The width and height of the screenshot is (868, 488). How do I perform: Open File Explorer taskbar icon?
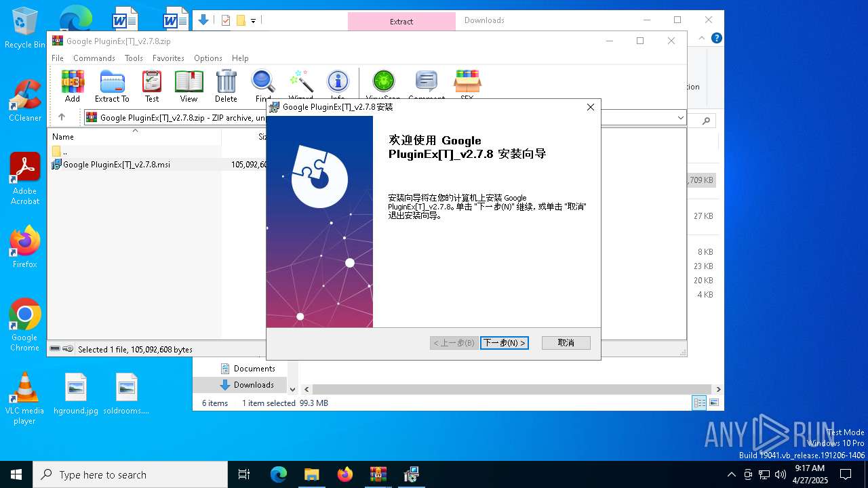[x=311, y=474]
